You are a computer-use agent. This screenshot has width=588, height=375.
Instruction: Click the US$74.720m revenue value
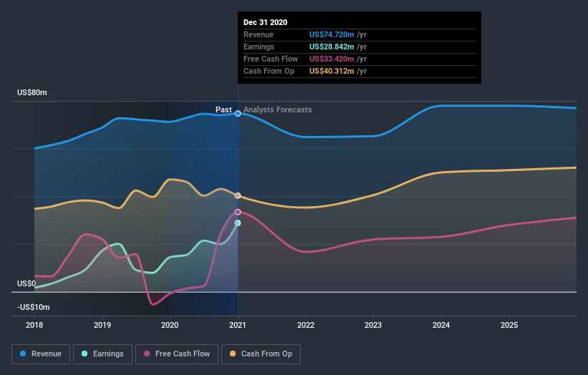[x=332, y=34]
